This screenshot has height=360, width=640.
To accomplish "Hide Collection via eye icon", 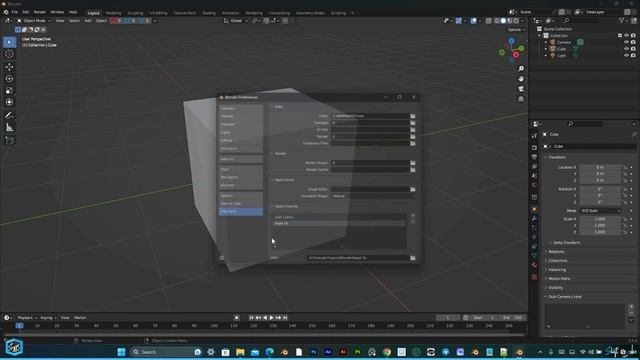I will pos(626,36).
